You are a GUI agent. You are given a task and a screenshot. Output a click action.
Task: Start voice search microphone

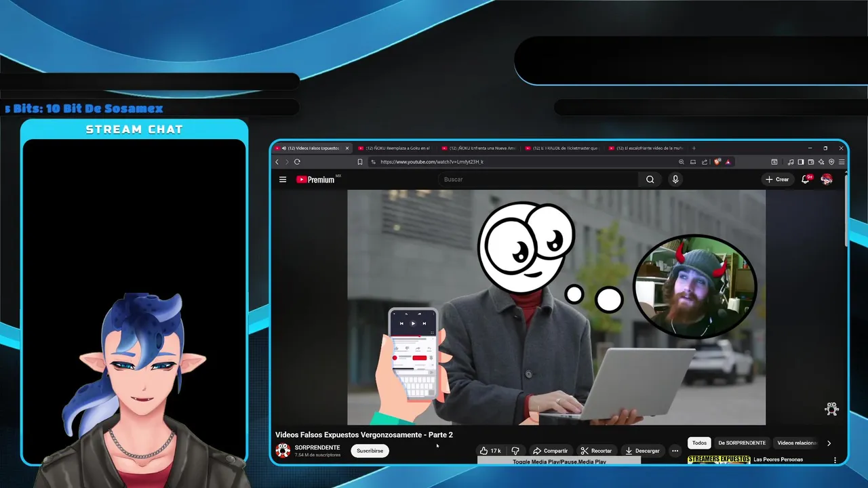675,180
